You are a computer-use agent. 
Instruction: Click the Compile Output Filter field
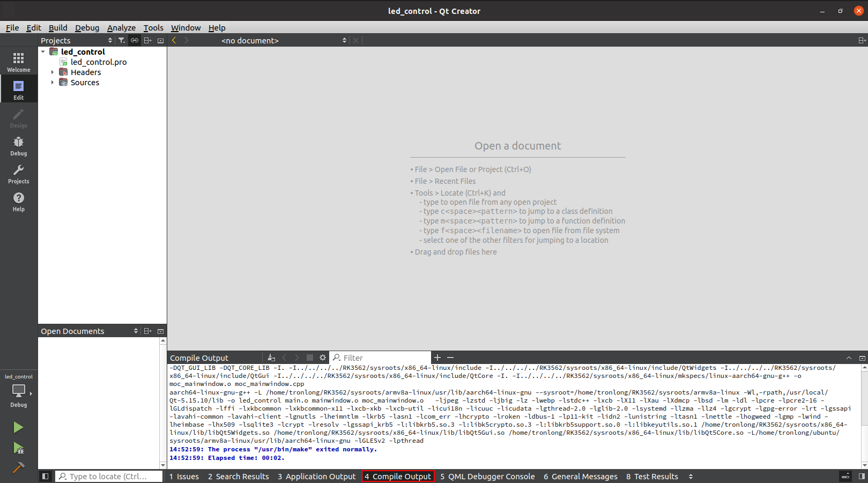(x=380, y=358)
